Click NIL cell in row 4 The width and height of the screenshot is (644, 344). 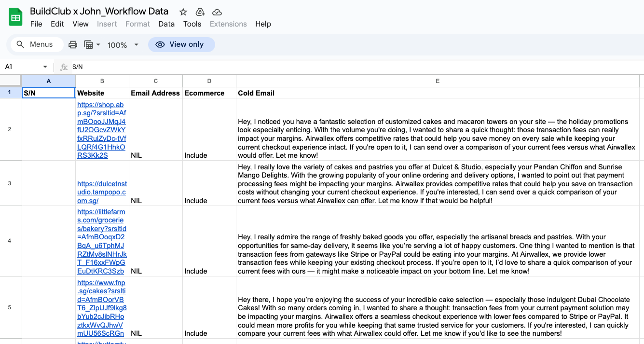(x=156, y=241)
